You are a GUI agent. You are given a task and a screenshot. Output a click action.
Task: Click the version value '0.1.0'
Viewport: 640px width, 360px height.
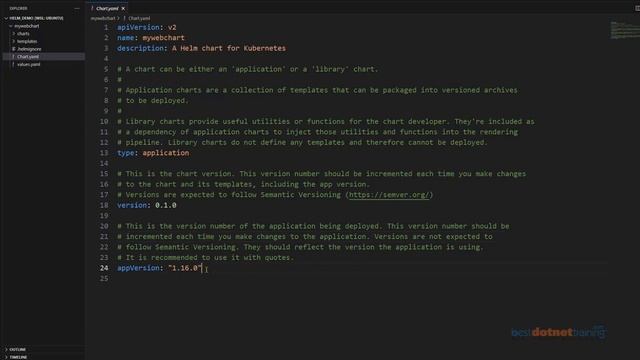166,205
